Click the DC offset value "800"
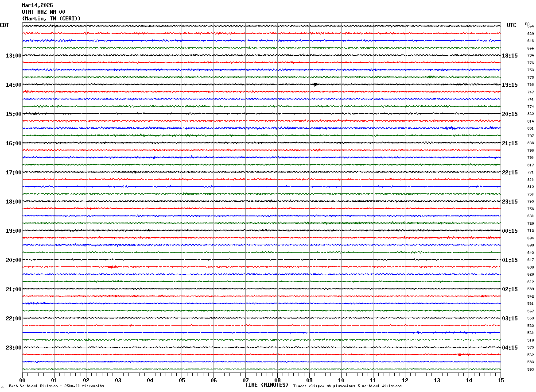The height and width of the screenshot is (392, 536). pyautogui.click(x=530, y=180)
